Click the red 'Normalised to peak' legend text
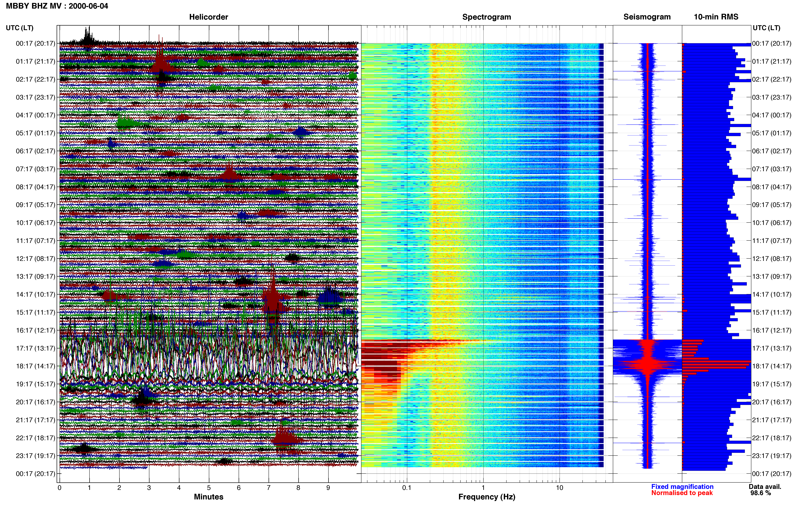This screenshot has height=508, width=812. tap(682, 493)
